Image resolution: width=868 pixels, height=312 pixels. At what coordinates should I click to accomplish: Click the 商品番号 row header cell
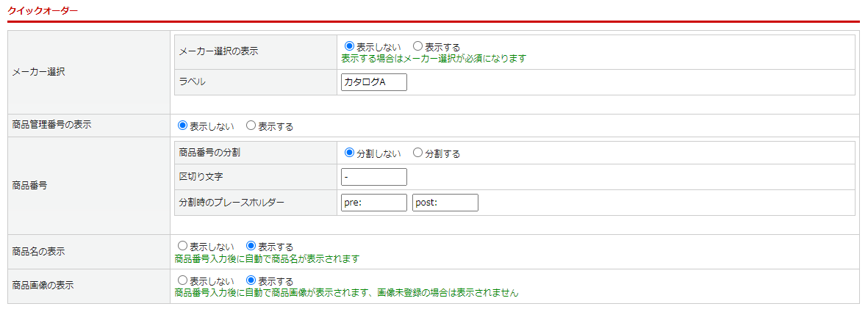pyautogui.click(x=30, y=186)
